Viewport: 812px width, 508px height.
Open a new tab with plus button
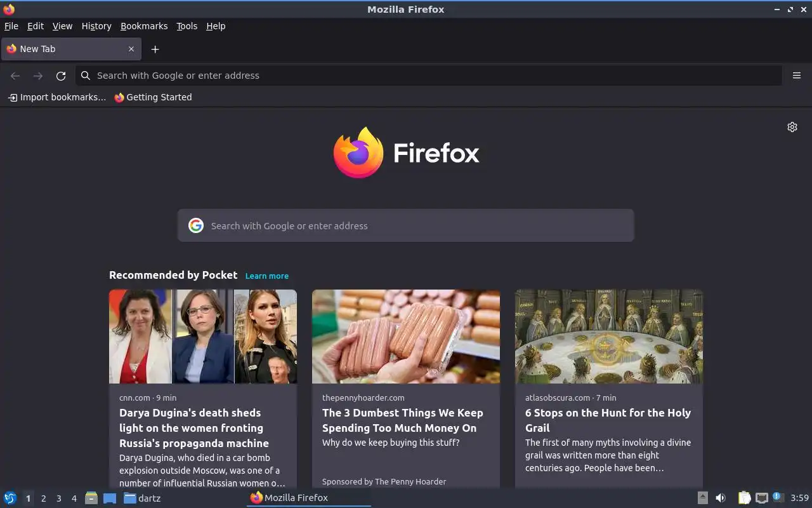click(155, 49)
